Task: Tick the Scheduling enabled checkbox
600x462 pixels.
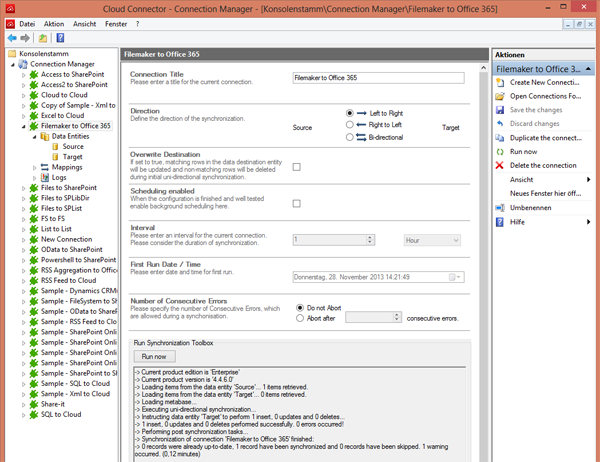Action: point(297,203)
